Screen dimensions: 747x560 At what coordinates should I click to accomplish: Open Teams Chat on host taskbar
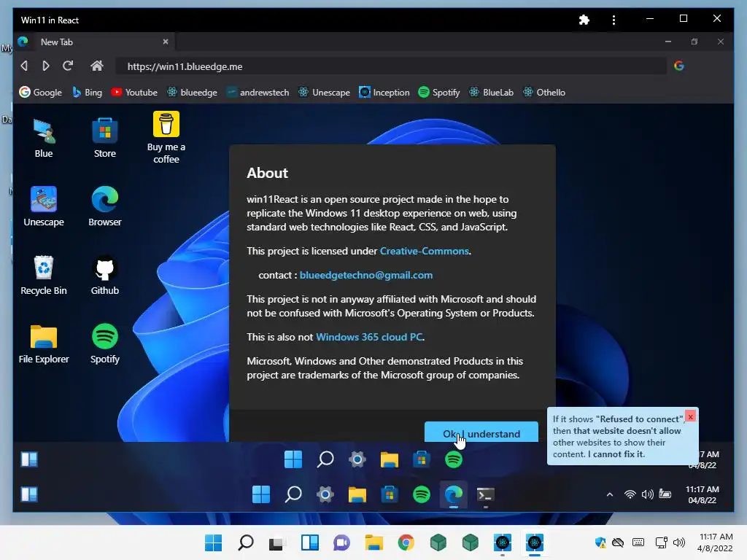[x=341, y=542]
